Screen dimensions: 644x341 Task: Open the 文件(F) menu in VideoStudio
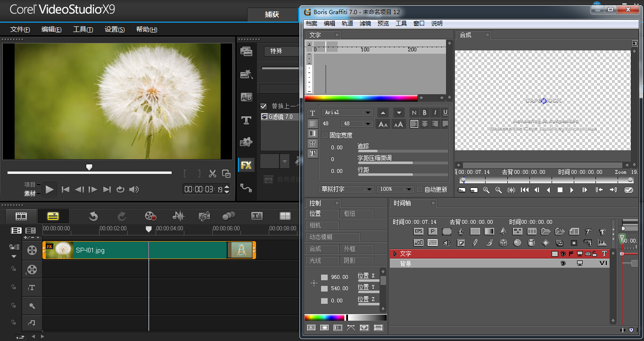point(20,29)
